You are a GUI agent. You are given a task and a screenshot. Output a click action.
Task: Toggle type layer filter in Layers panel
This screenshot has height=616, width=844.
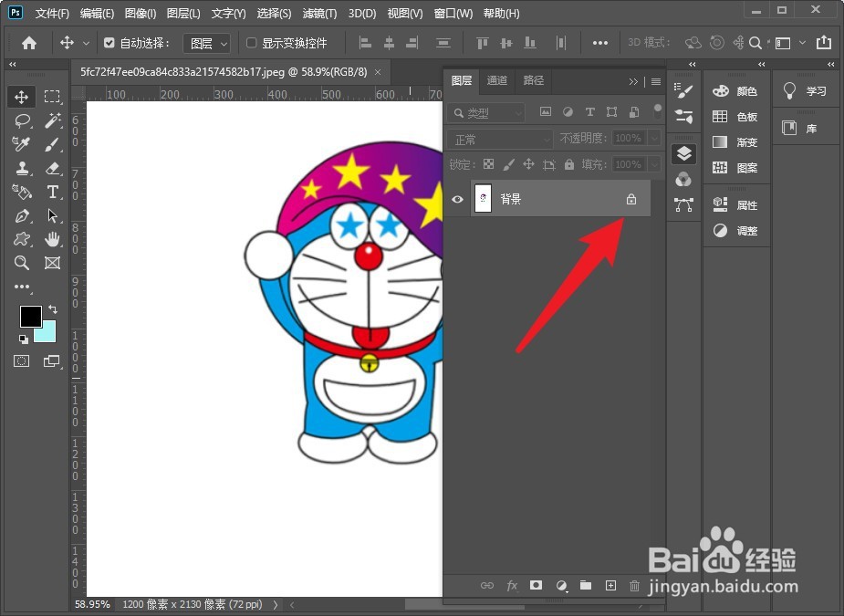[590, 112]
